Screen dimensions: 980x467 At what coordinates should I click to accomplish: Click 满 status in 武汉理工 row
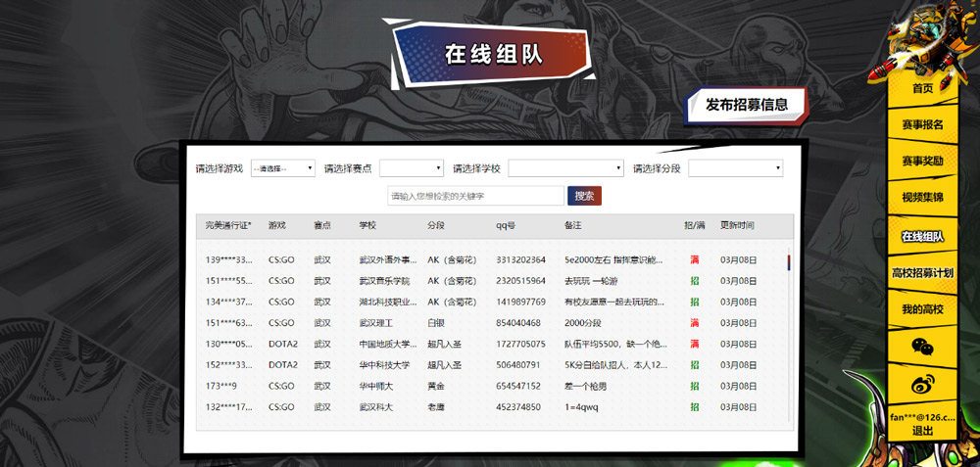[x=695, y=323]
